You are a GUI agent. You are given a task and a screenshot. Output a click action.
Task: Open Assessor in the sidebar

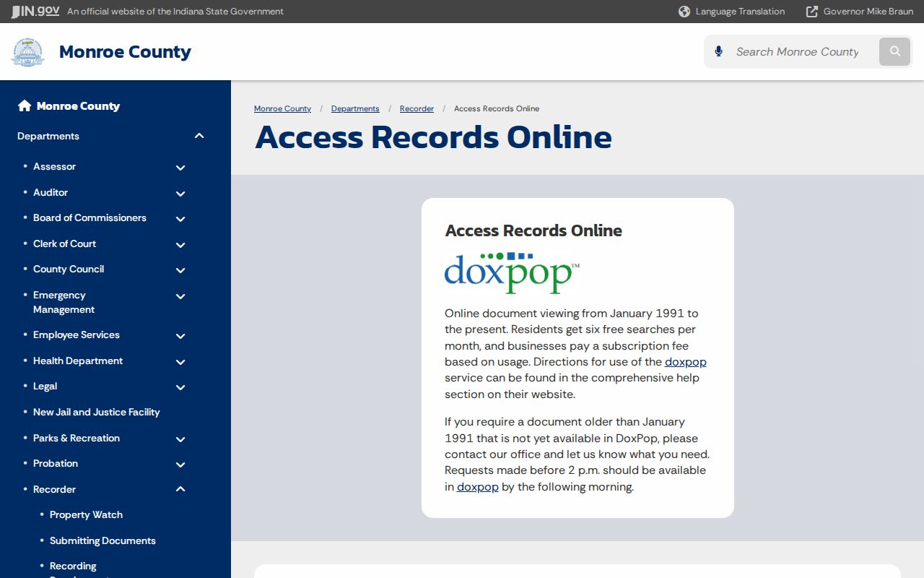(54, 167)
